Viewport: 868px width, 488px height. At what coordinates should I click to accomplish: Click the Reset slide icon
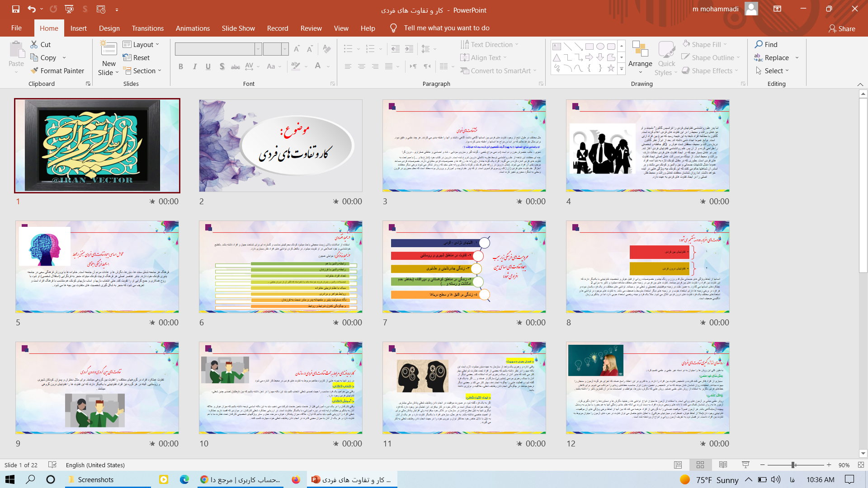[x=127, y=57]
